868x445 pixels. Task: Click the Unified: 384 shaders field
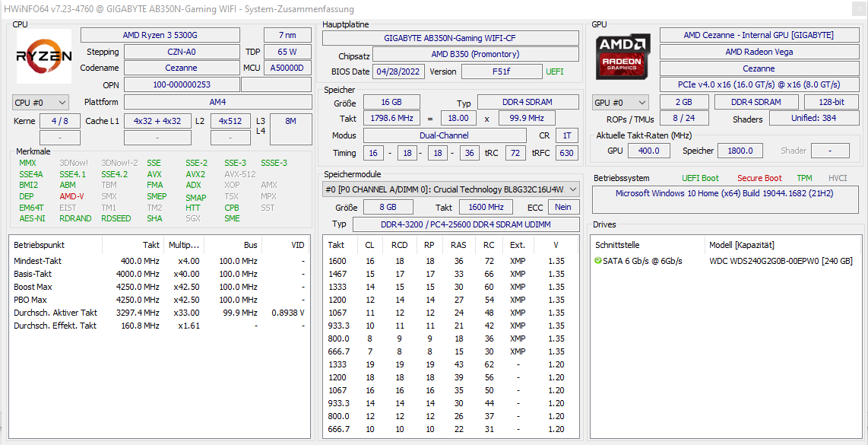pos(814,118)
